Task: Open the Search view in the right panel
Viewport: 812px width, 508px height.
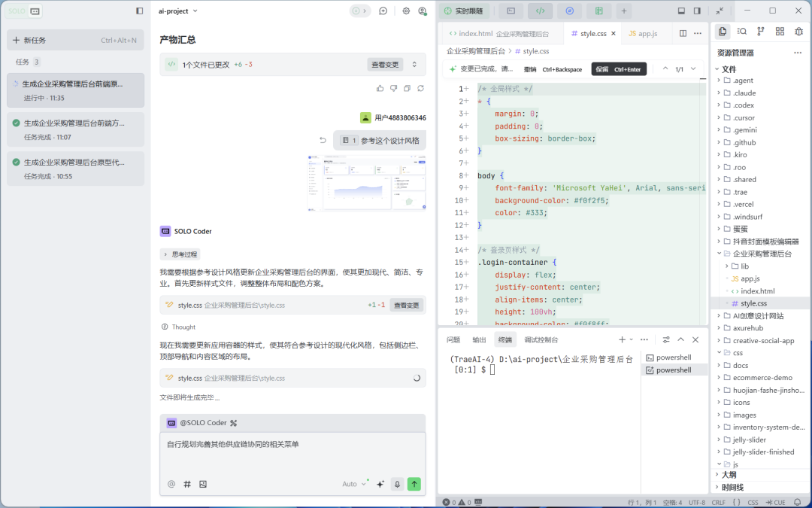Action: tap(741, 31)
